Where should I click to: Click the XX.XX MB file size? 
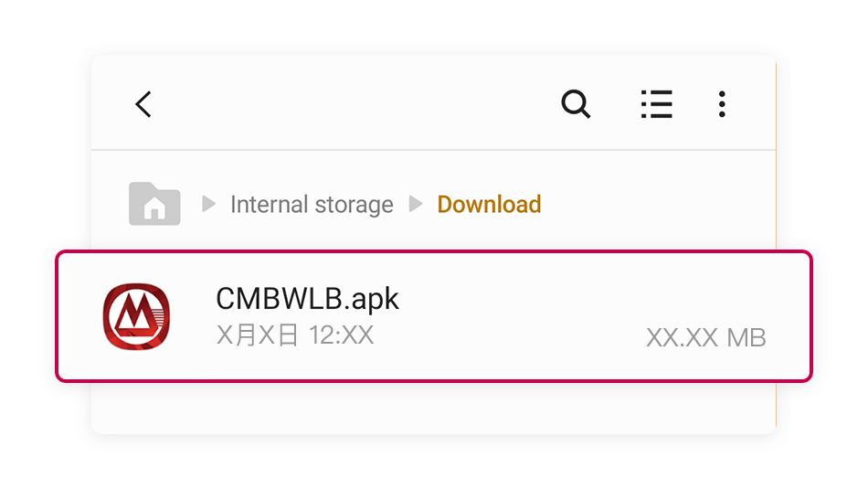click(705, 337)
